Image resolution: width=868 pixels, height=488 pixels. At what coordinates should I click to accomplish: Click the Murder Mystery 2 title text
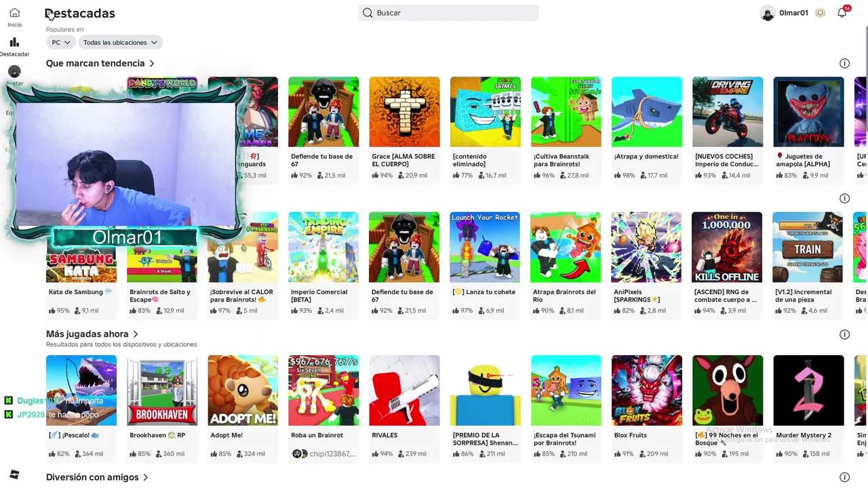coord(804,435)
